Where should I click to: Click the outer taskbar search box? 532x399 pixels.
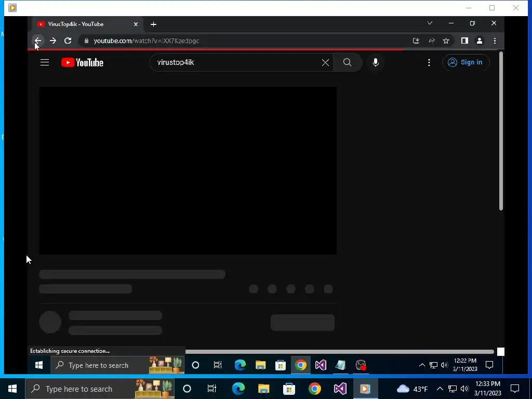click(100, 389)
